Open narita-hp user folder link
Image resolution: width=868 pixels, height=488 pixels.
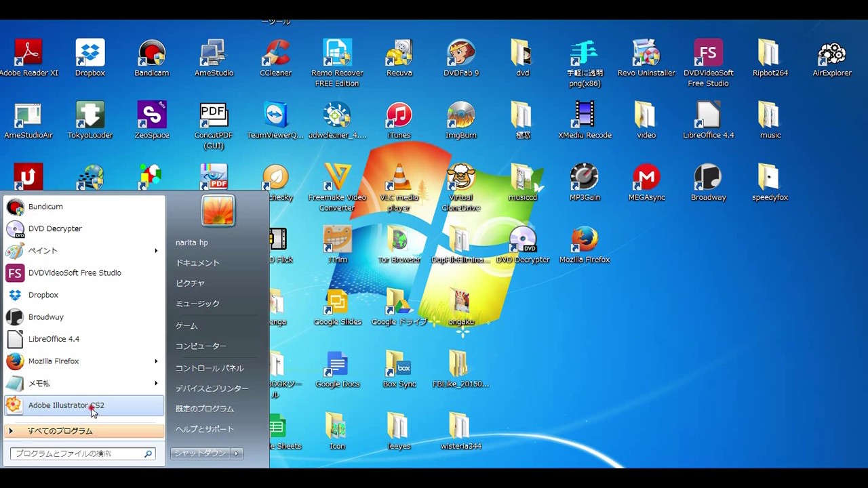[x=192, y=243]
